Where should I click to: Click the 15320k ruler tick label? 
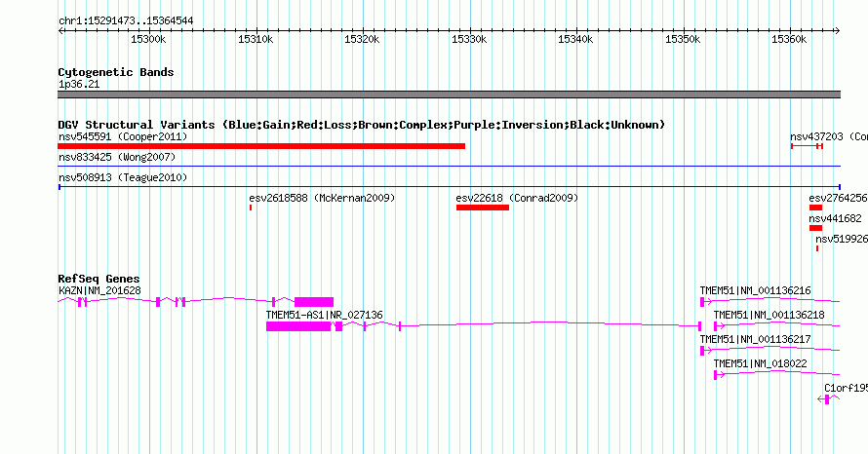(362, 39)
